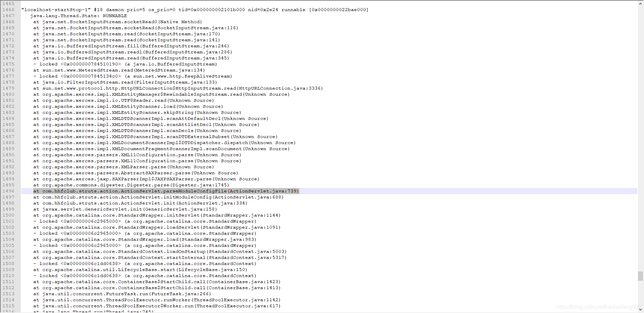This screenshot has width=644, height=313.
Task: Click the XMLEntityScanner.load line
Action: click(128, 106)
